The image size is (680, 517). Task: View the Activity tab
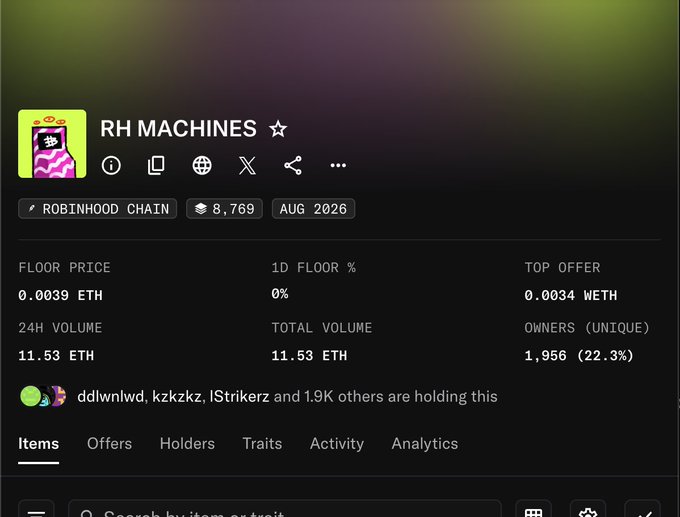coord(337,444)
